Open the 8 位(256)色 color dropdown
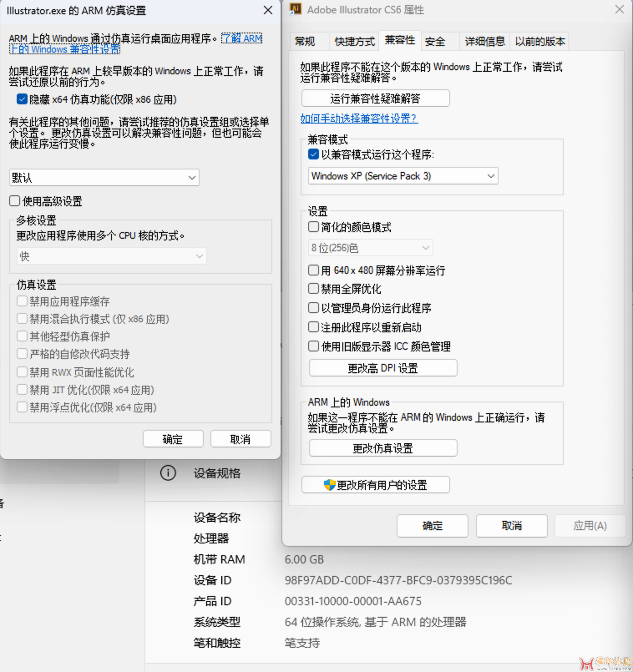Screen dimensions: 633x672 (x=370, y=248)
